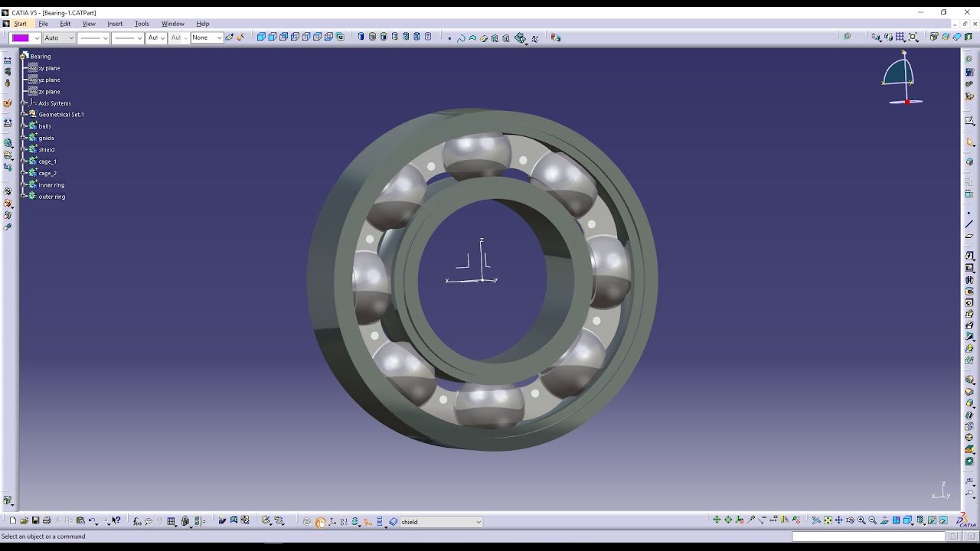Expand the balls body node
980x551 pixels.
click(24, 126)
